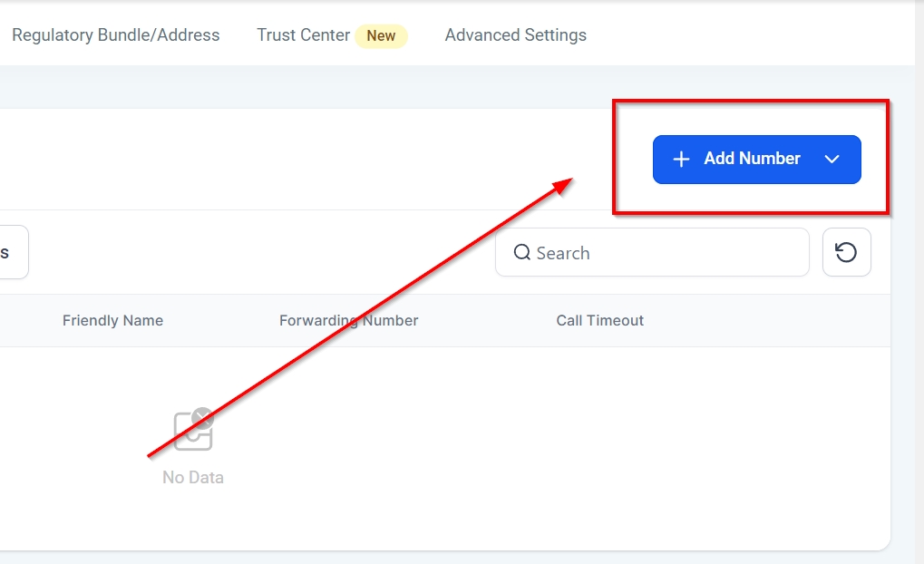
Task: Click the partially visible button left of Search
Action: click(x=13, y=252)
